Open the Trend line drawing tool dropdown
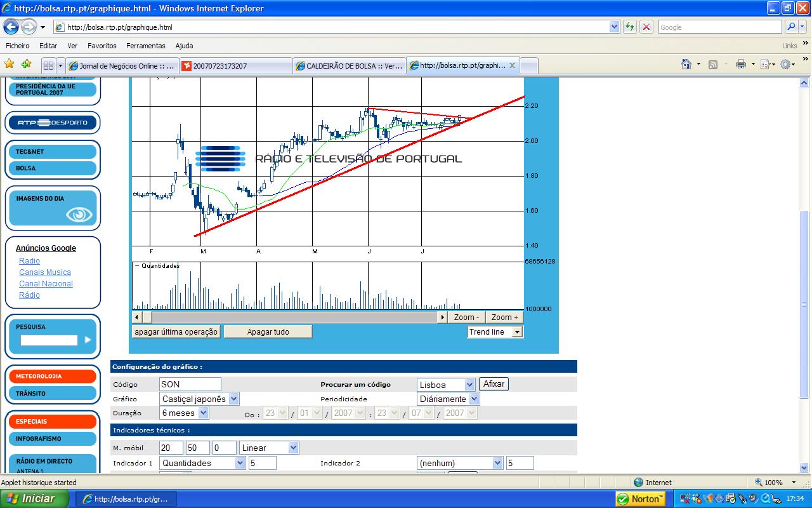812x508 pixels. pos(517,332)
